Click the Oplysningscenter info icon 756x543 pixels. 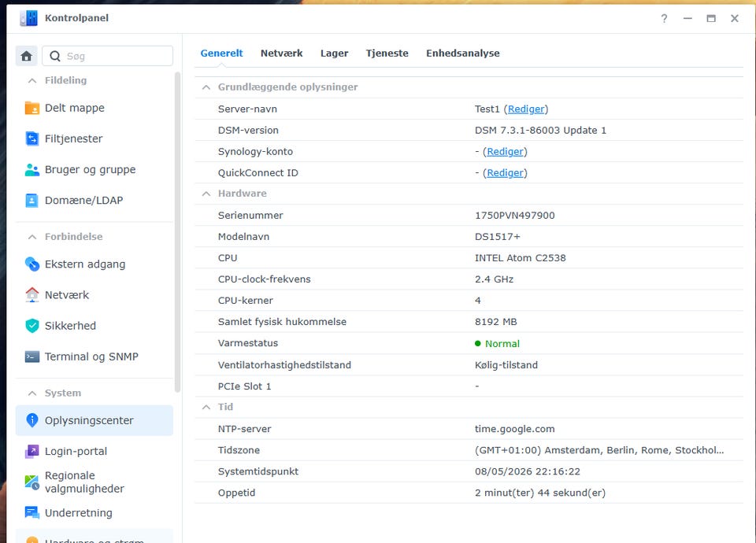pyautogui.click(x=31, y=420)
